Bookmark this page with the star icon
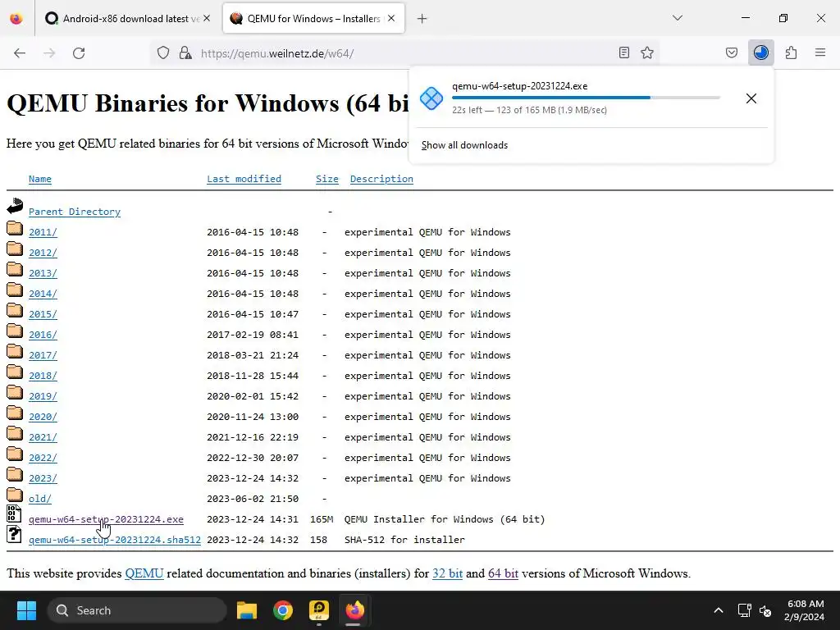840x630 pixels. pos(647,52)
